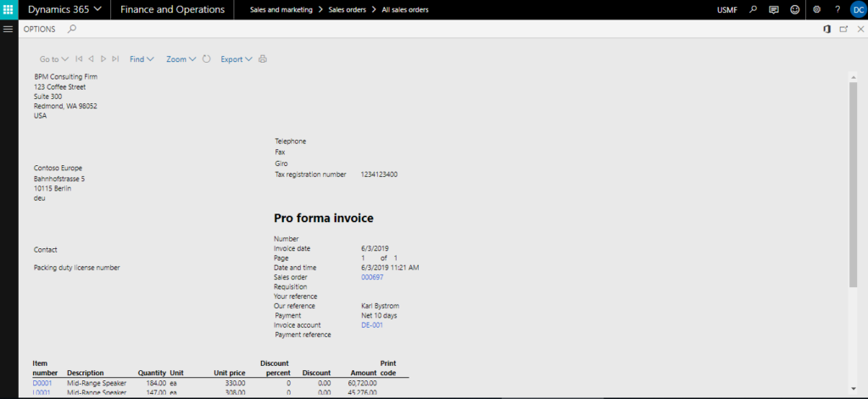The height and width of the screenshot is (399, 868).
Task: Open sales order 000697 link
Action: pyautogui.click(x=372, y=277)
